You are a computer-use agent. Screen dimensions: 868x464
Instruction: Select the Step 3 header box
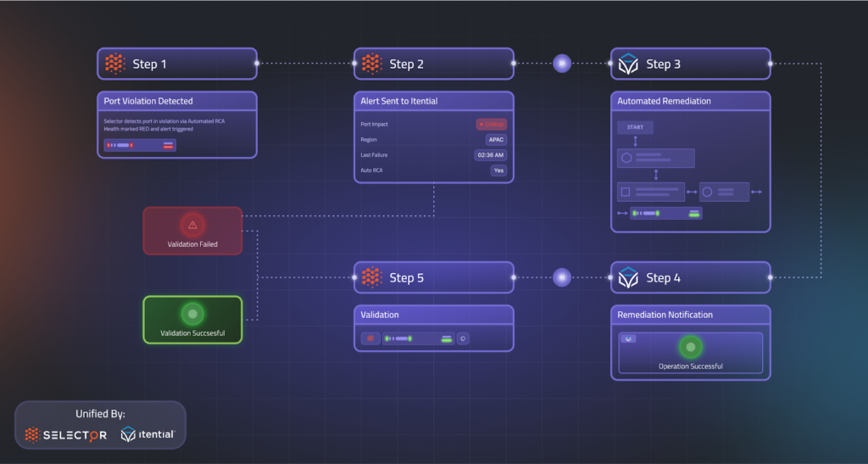[691, 64]
